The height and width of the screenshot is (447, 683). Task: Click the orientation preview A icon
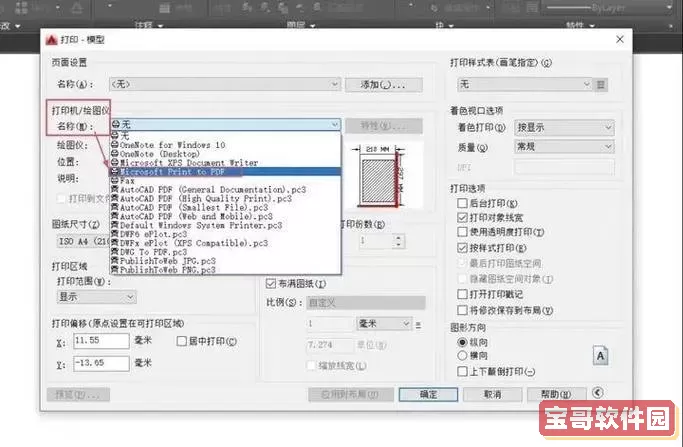(x=601, y=356)
